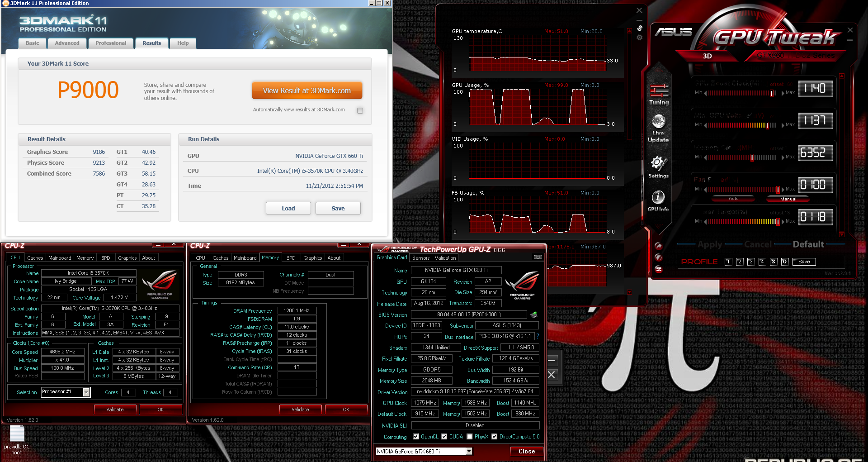868x462 pixels.
Task: Adjust the GPU Boost Clock slider
Action: 742,93
